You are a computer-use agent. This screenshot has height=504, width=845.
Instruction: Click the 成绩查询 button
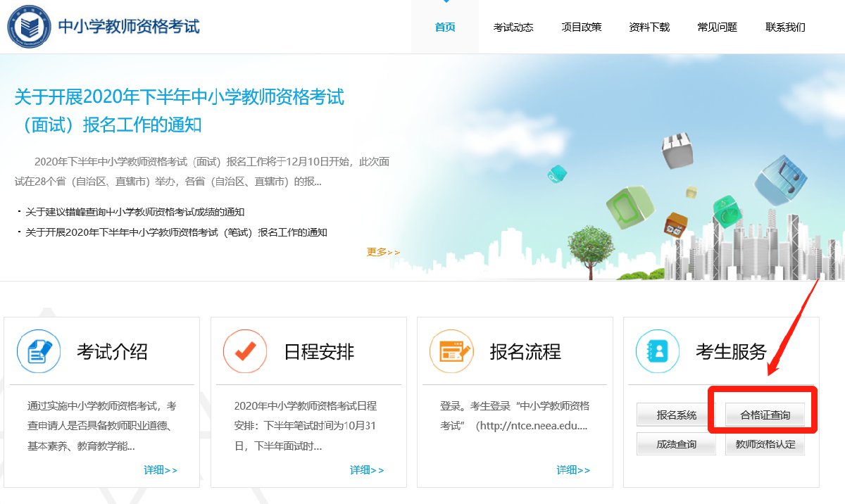point(677,444)
